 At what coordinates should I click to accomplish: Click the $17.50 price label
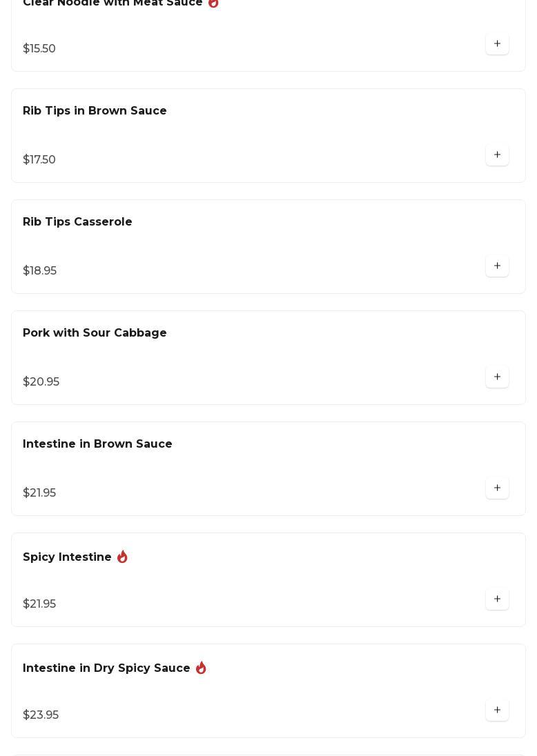39,160
